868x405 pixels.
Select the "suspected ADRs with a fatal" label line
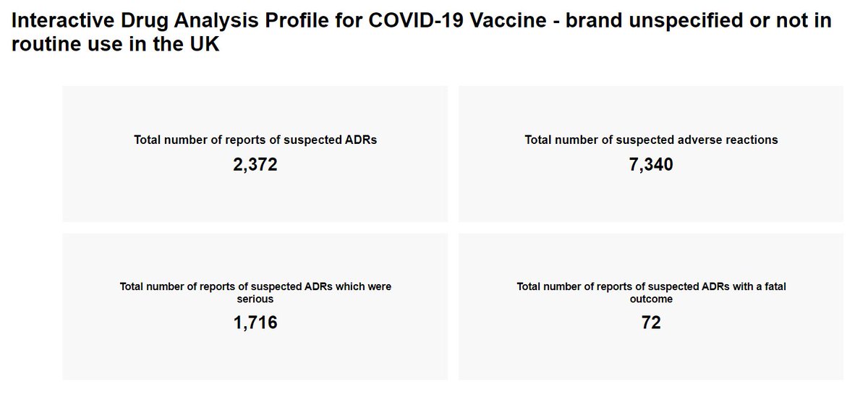(651, 287)
